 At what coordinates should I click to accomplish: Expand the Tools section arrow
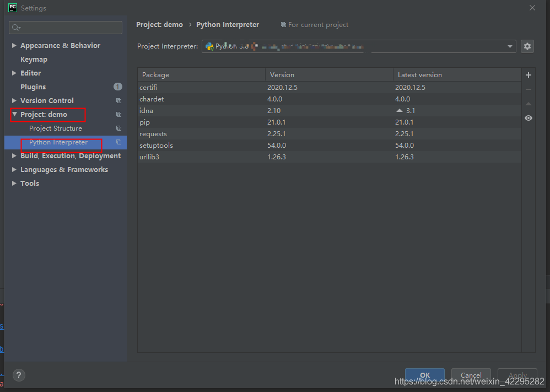point(14,183)
